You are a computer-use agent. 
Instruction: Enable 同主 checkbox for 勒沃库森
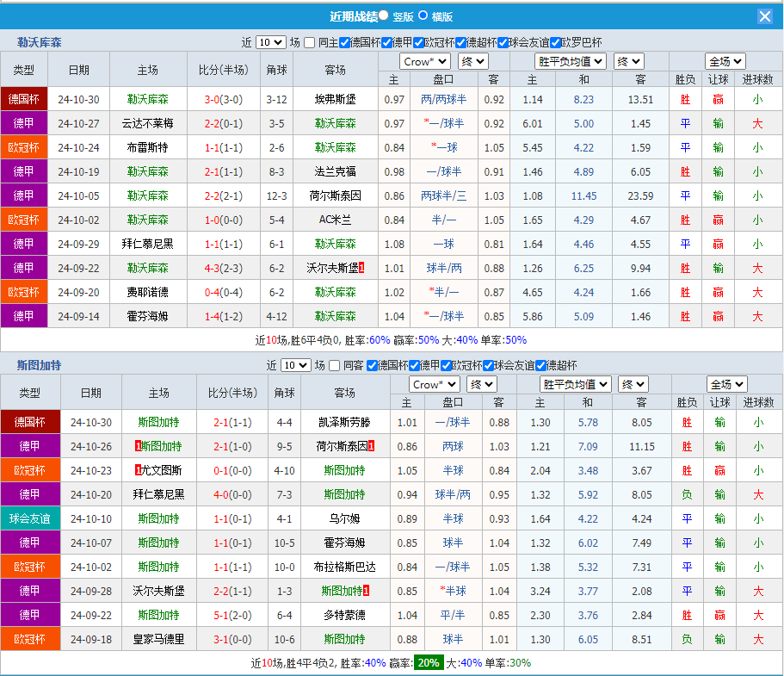click(x=310, y=42)
